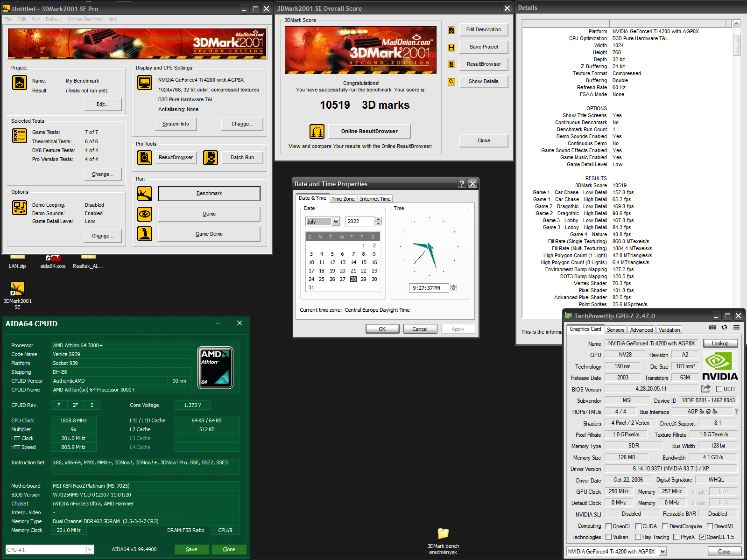This screenshot has width=747, height=560.
Task: Toggle the Vulkan checkbox
Action: click(x=608, y=537)
